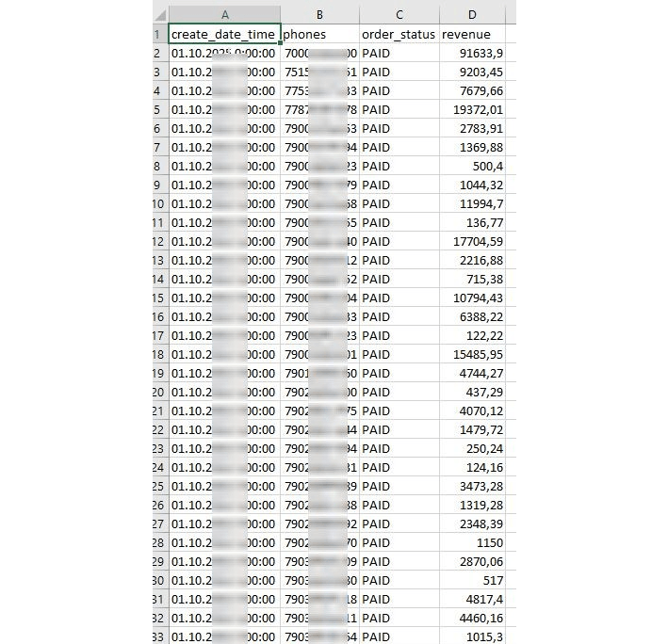Click revenue cell 1015,3
Screen dimensions: 668x644
tap(472, 636)
